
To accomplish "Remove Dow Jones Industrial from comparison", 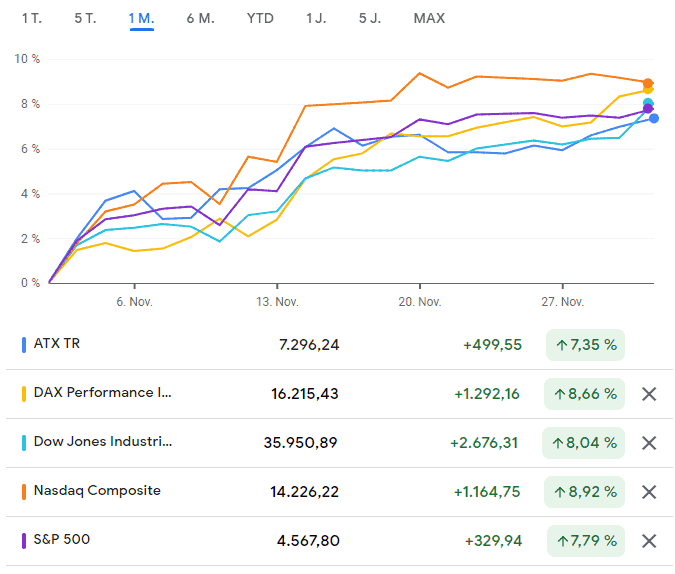I will point(649,443).
